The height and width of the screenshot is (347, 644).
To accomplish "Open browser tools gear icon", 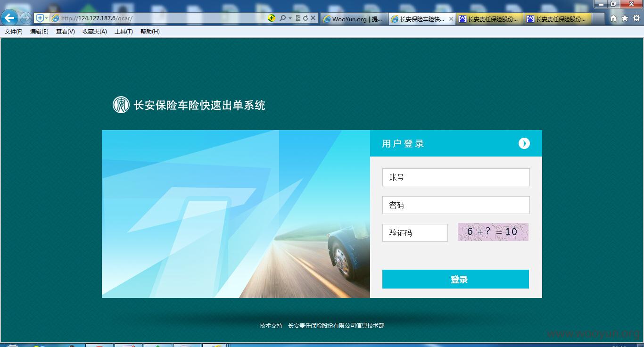I will pos(636,18).
